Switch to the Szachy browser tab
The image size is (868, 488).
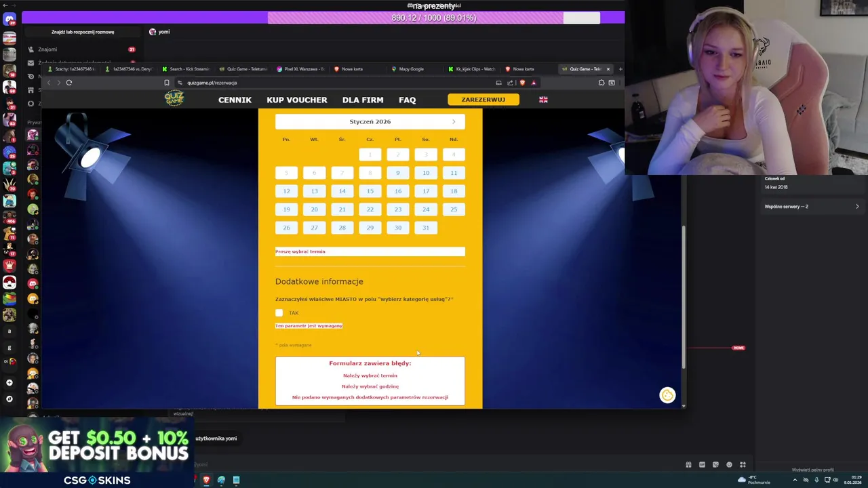click(71, 69)
